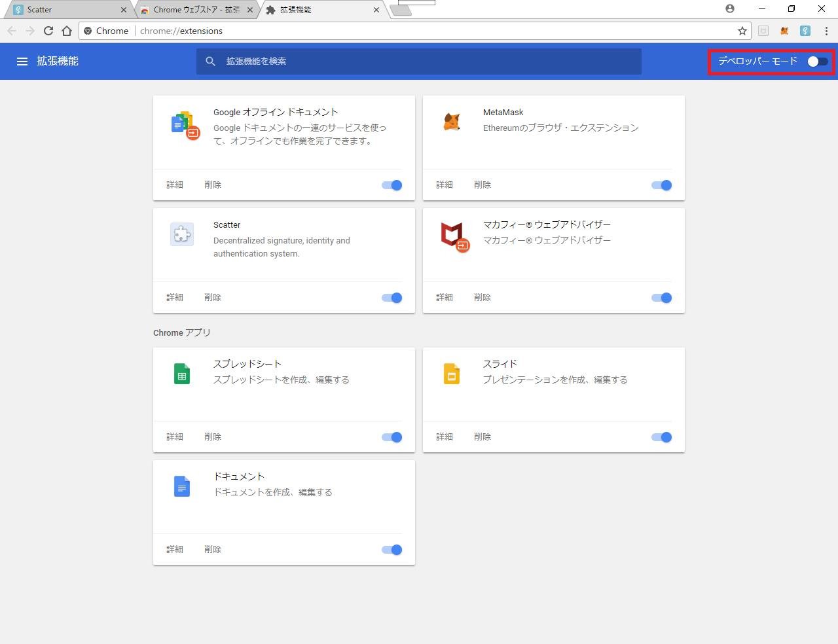Go back with browser back arrow
Viewport: 838px width, 644px height.
tap(12, 31)
